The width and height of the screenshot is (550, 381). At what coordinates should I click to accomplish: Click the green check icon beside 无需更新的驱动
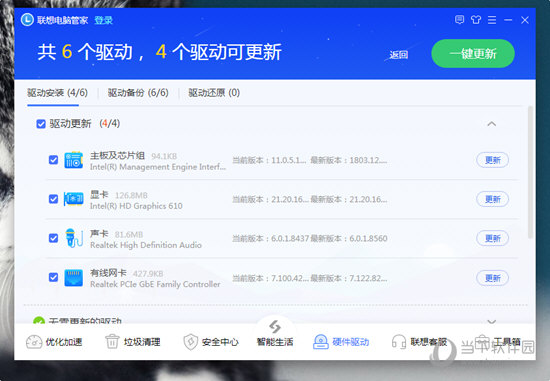[39, 321]
